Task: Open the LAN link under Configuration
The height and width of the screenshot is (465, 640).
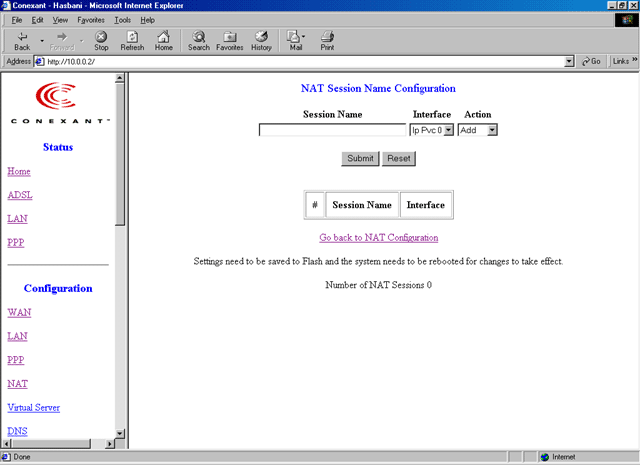Action: 17,336
